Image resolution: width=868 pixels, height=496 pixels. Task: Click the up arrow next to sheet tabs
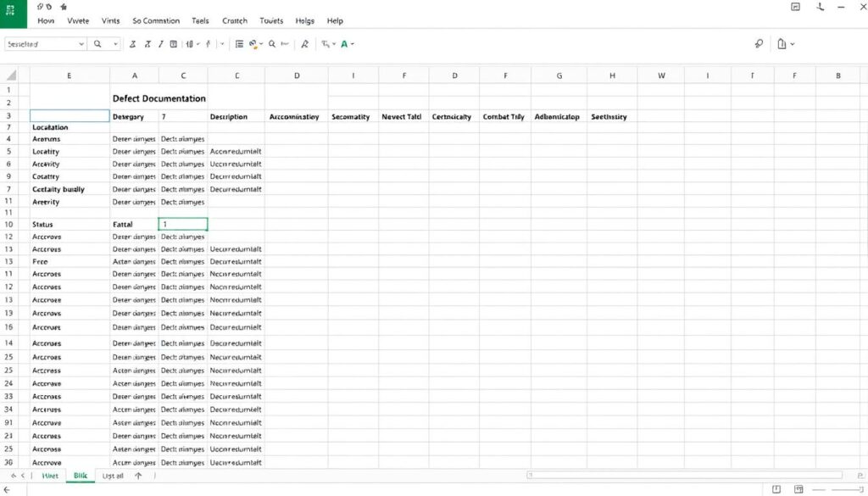pos(138,476)
